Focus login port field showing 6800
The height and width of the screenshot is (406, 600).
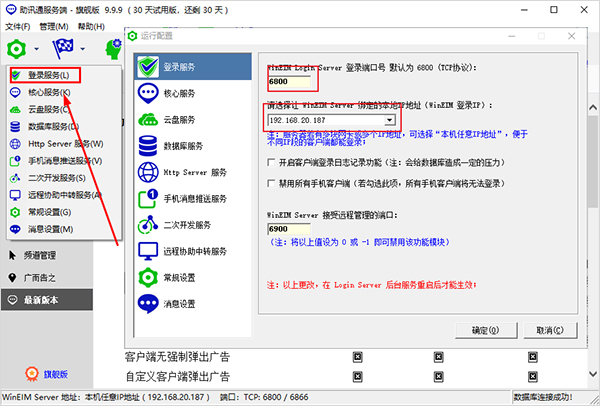coord(289,81)
